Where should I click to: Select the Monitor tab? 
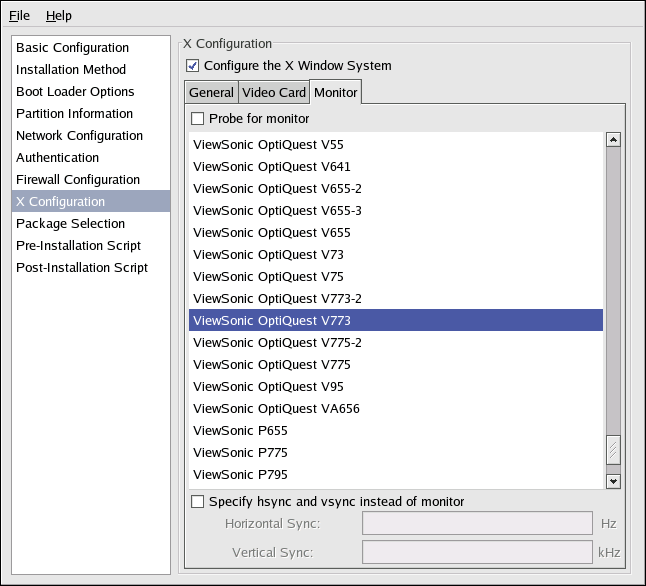pyautogui.click(x=335, y=93)
